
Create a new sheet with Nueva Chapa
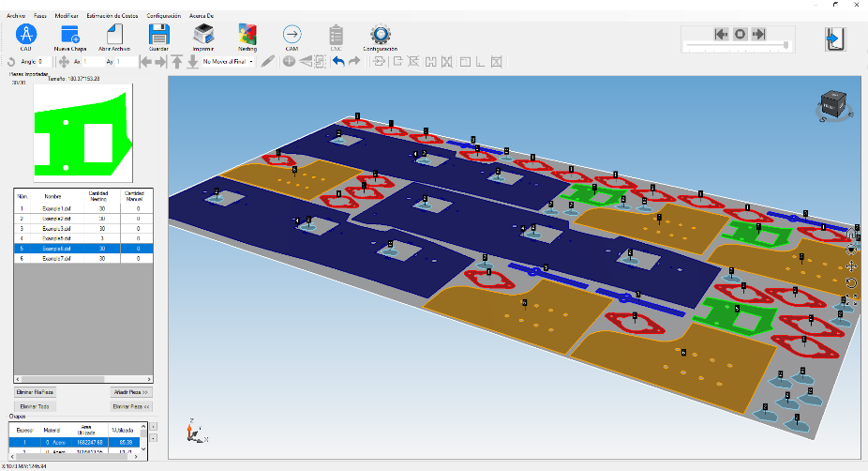coord(69,35)
